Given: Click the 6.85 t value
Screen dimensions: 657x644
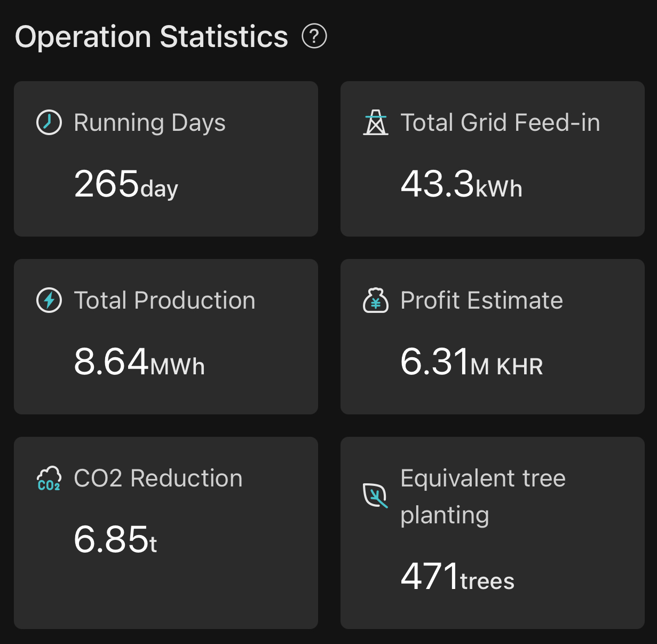Looking at the screenshot, I should [x=115, y=540].
